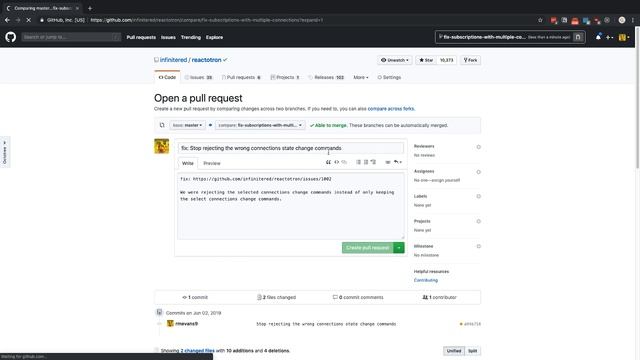
Task: Click the infinitered owner link
Action: click(x=173, y=60)
